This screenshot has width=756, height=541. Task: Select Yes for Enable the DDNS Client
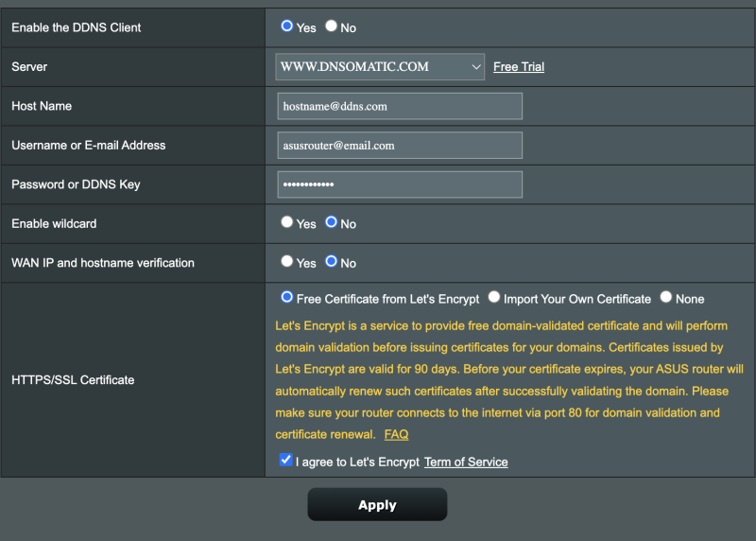click(x=287, y=26)
